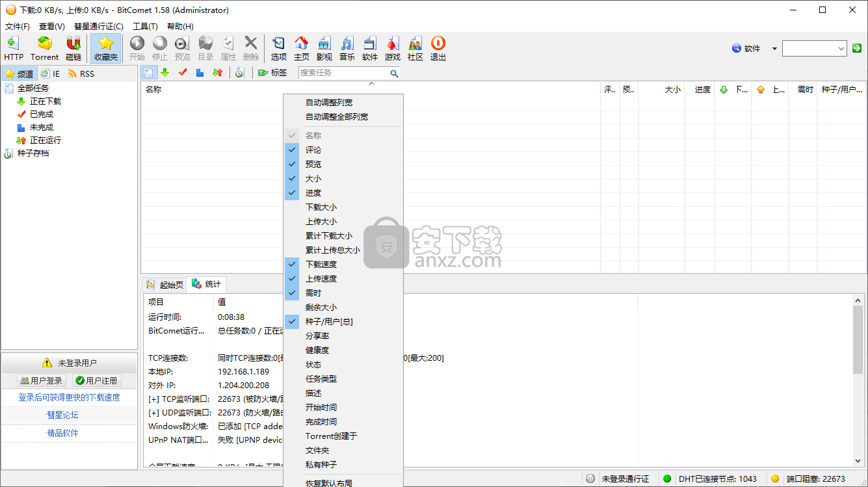Click DHT已连接节点 status entry
Image resolution: width=868 pixels, height=487 pixels.
[x=718, y=479]
